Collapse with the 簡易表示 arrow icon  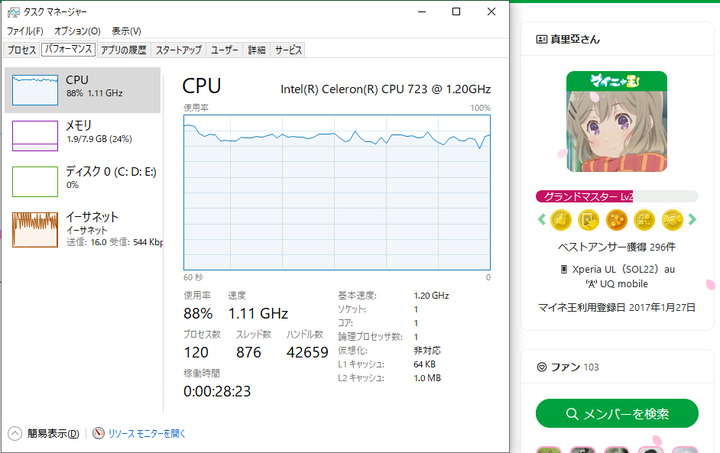[x=15, y=433]
